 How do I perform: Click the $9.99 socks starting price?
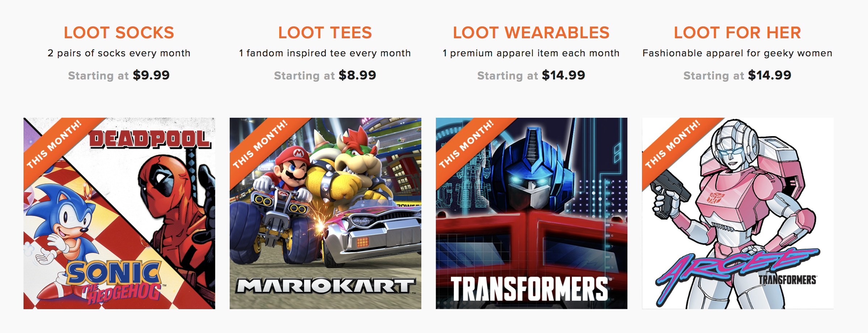coord(151,75)
